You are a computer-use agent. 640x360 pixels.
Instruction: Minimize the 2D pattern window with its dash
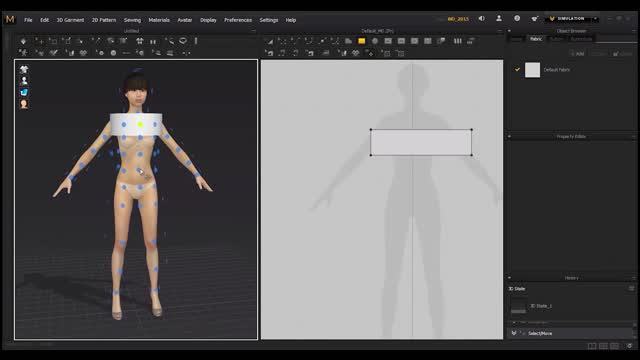(x=500, y=31)
